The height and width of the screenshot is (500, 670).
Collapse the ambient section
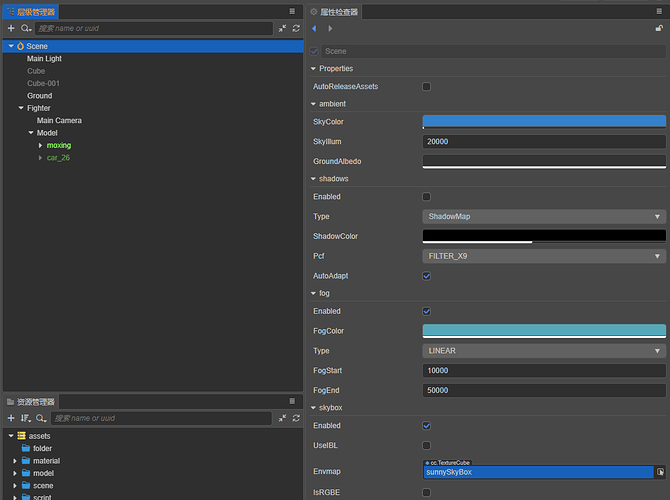click(313, 104)
